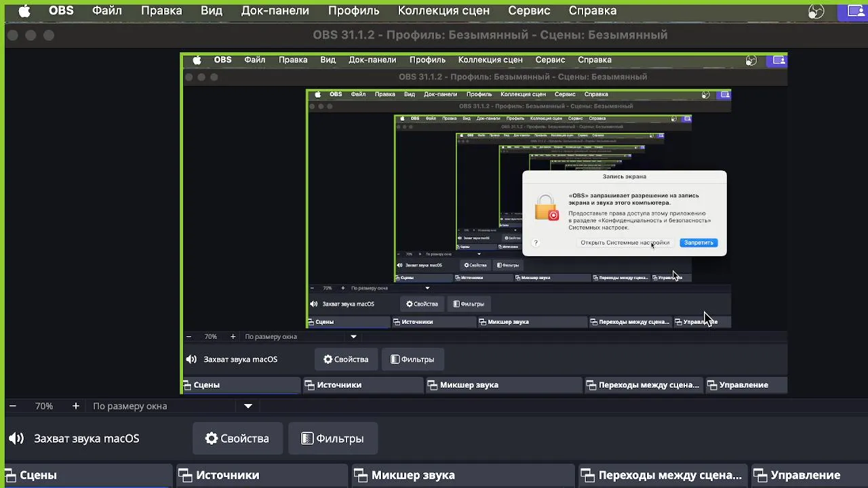Click the minus zoom icon in largest nested preview
Viewport: 868px width, 488px height.
click(x=189, y=337)
